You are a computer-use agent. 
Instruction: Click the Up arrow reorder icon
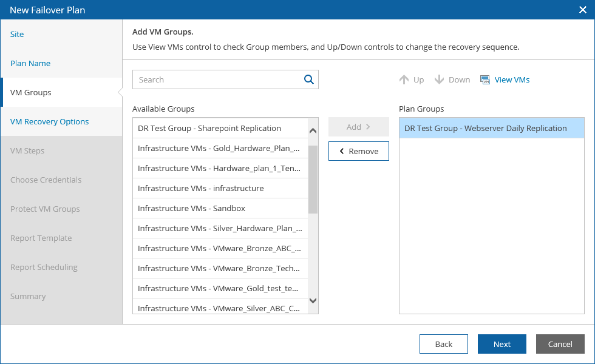[404, 79]
